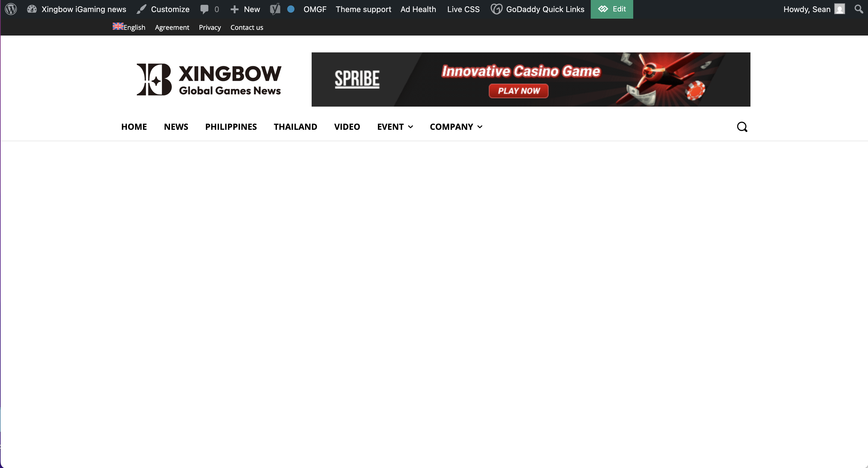Go to the PHILIPPINES nav item
Screen dimensions: 868x468
tap(231, 127)
